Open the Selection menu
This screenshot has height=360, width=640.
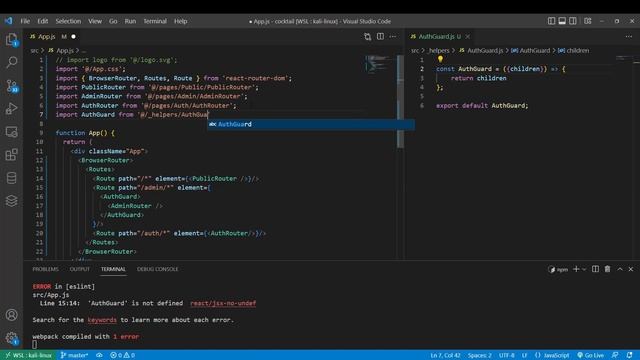coord(68,21)
